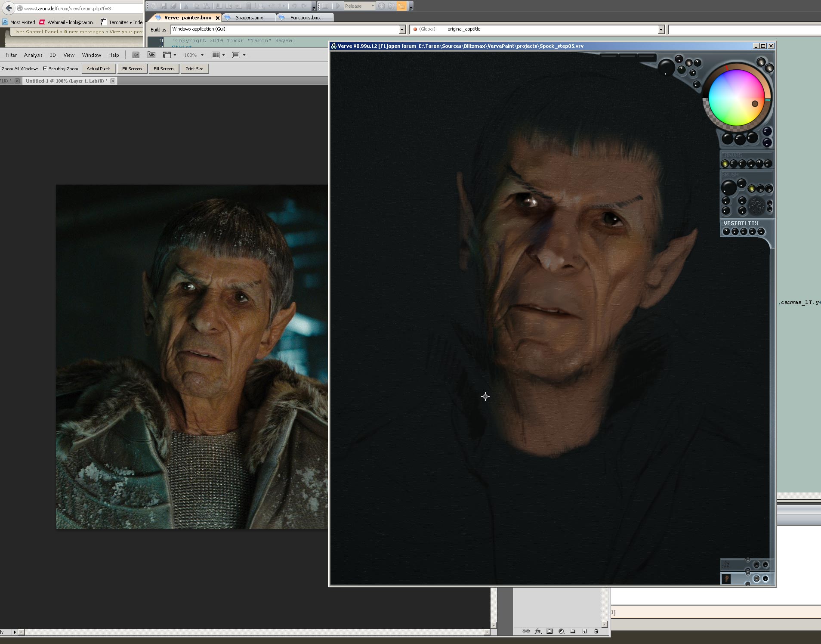Viewport: 821px width, 644px height.
Task: Open the 3D menu in Photoshop
Action: tap(53, 55)
